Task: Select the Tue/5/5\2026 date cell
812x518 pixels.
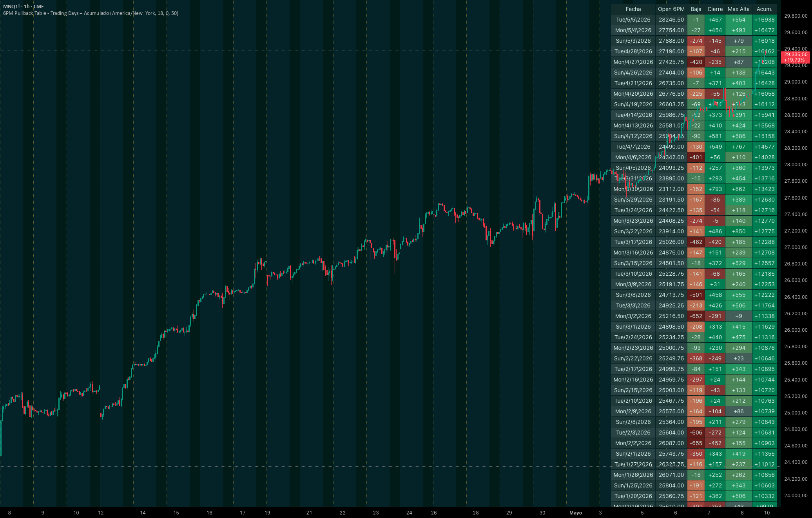Action: (x=633, y=20)
